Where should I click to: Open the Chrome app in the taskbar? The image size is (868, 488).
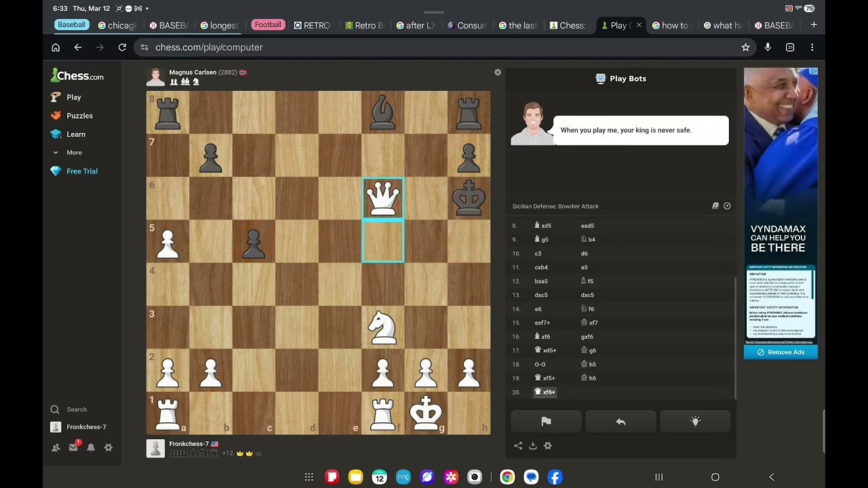click(x=507, y=477)
